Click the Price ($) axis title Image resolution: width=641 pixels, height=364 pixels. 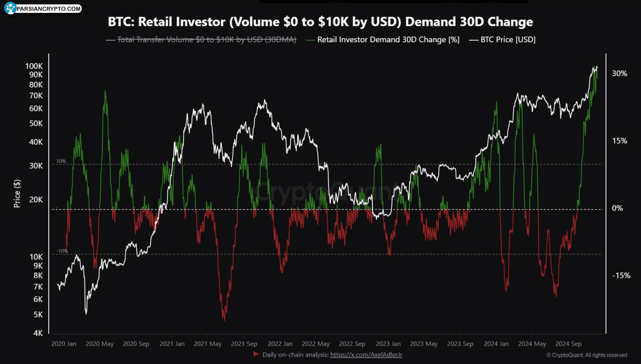coord(17,194)
